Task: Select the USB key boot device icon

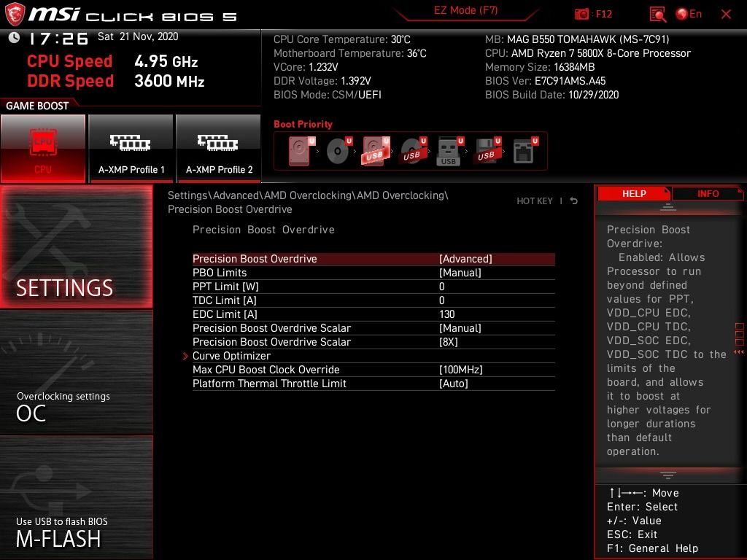Action: tap(449, 151)
